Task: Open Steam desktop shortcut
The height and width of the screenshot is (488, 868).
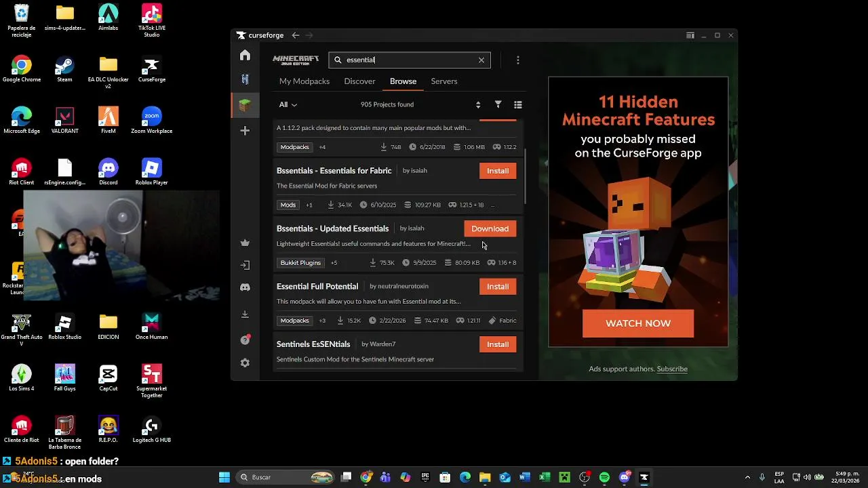Action: (64, 70)
